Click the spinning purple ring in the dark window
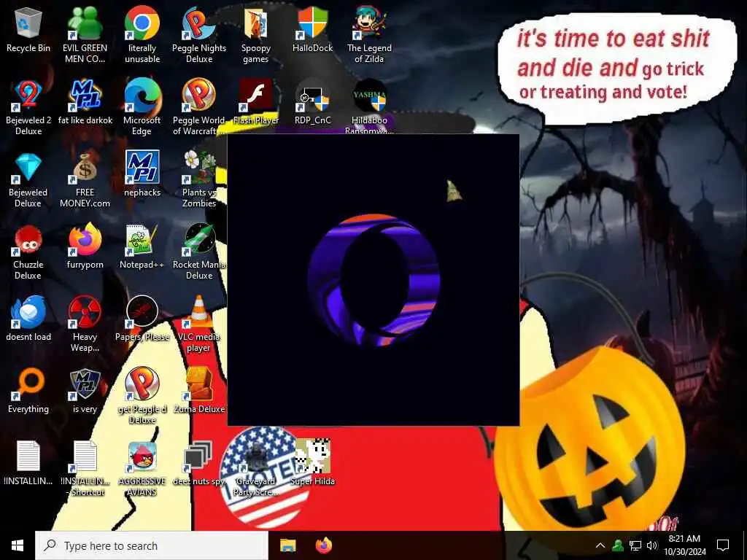Viewport: 747px width, 560px height. tap(373, 280)
